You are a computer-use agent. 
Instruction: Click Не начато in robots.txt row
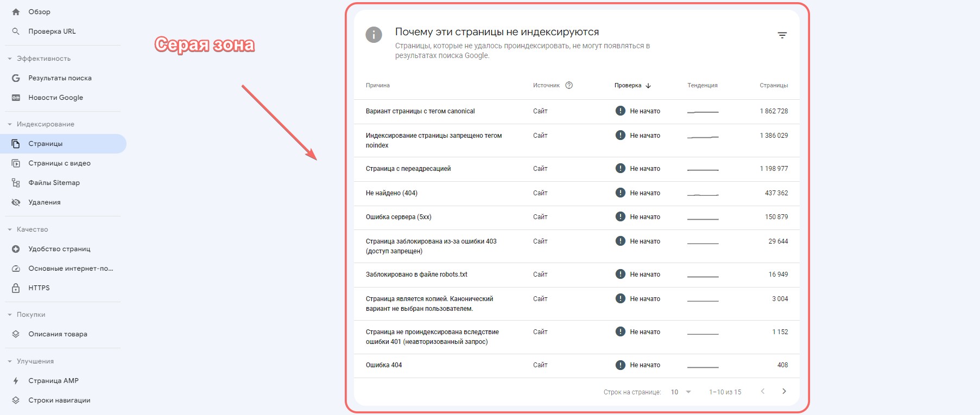645,274
